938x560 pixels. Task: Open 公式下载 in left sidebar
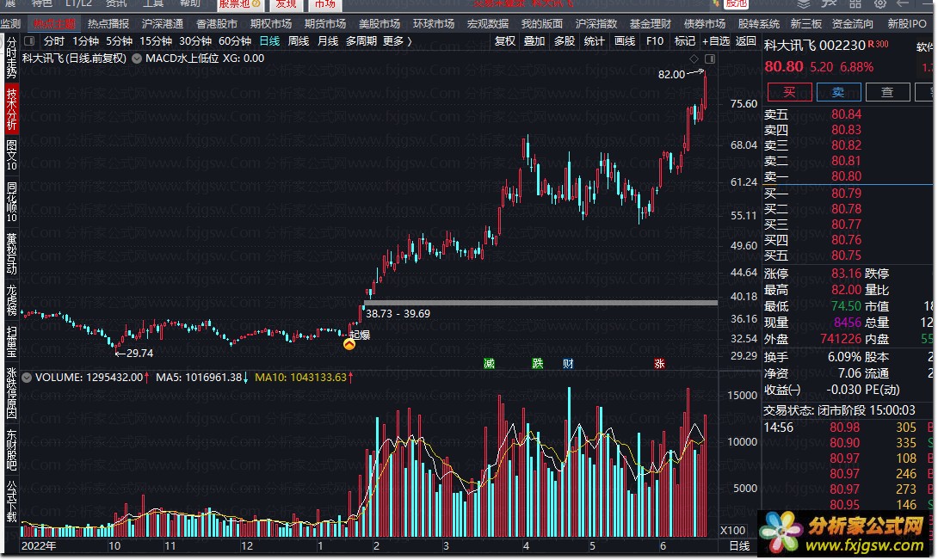click(11, 502)
